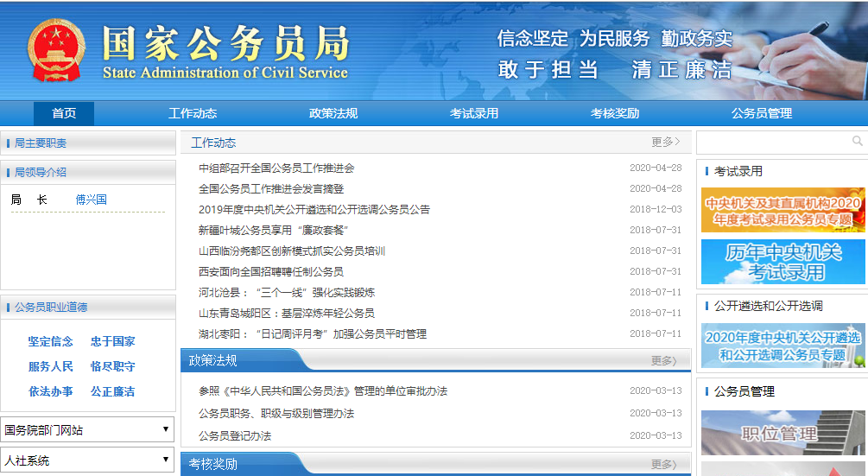The width and height of the screenshot is (868, 476).
Task: Open the 公务员管理 navigation menu
Action: [x=762, y=113]
